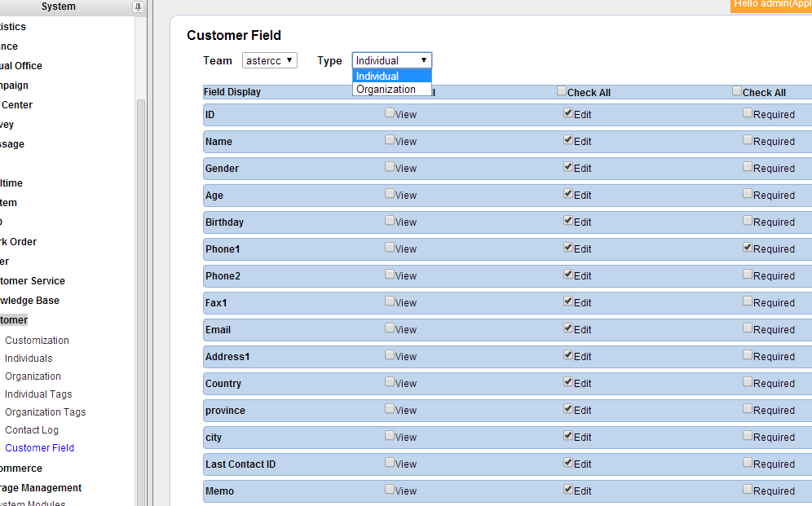The width and height of the screenshot is (812, 506).
Task: Open the Contact Log sidebar link
Action: [32, 430]
